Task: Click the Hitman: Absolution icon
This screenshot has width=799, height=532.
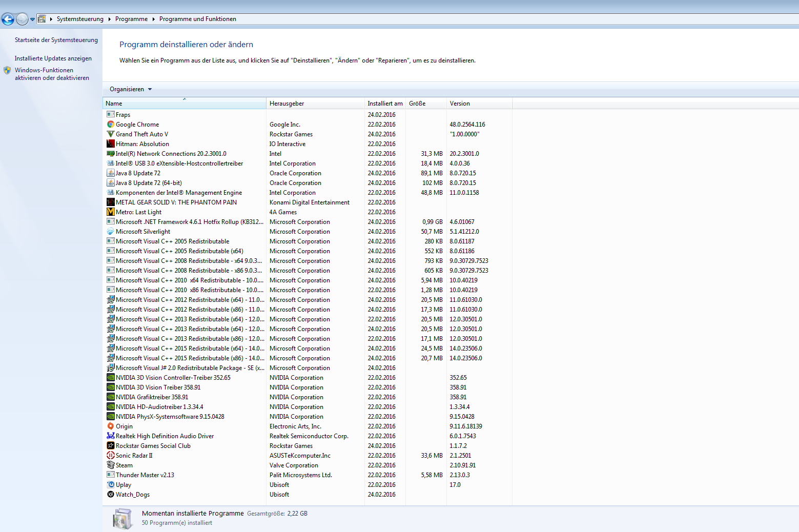Action: (110, 144)
